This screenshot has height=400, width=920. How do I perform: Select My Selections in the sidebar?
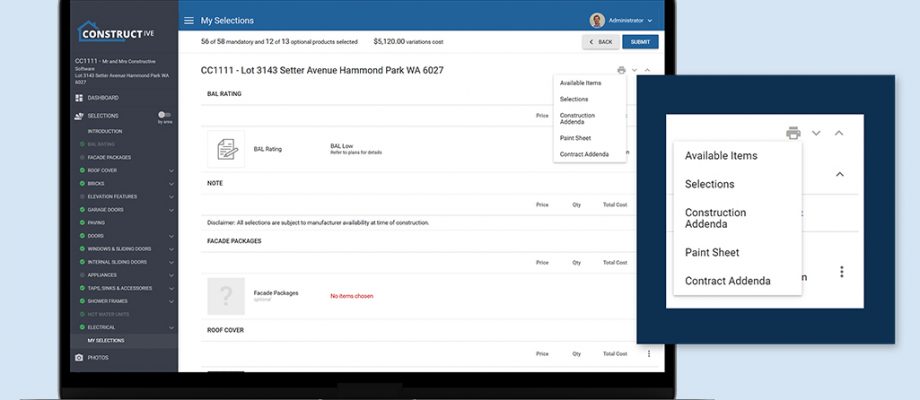pyautogui.click(x=106, y=341)
